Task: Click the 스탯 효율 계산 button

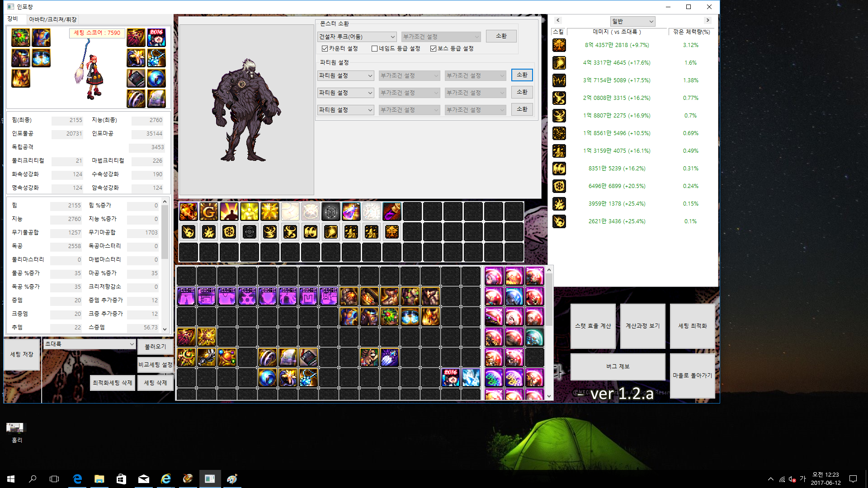Action: point(593,326)
